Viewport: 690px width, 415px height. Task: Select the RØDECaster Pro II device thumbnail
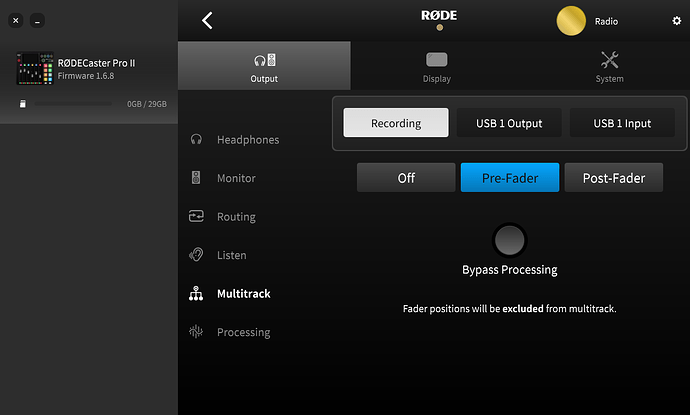(x=34, y=69)
